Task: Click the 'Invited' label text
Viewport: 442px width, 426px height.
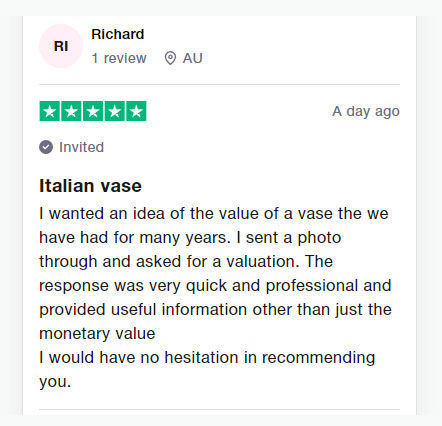Action: pos(81,147)
